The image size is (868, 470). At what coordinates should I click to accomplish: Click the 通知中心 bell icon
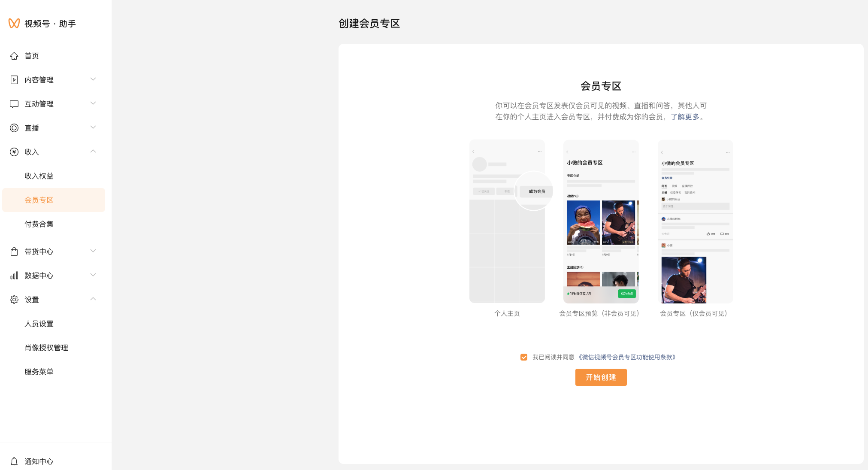click(14, 461)
